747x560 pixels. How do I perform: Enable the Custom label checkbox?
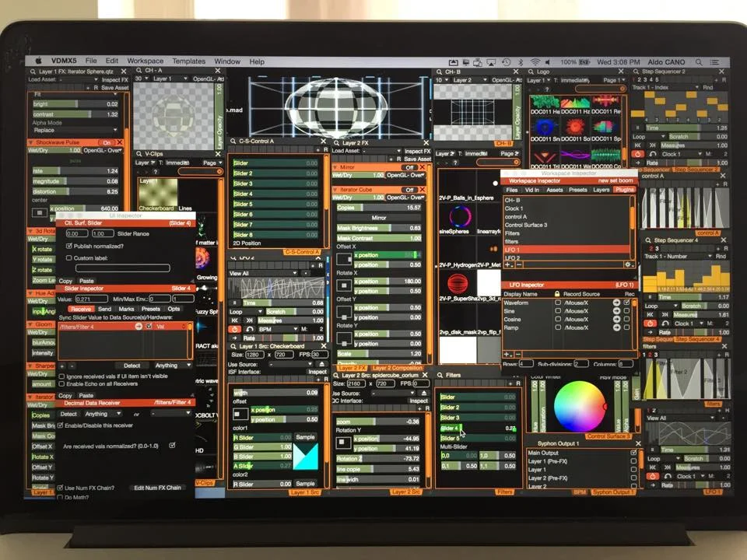click(69, 257)
